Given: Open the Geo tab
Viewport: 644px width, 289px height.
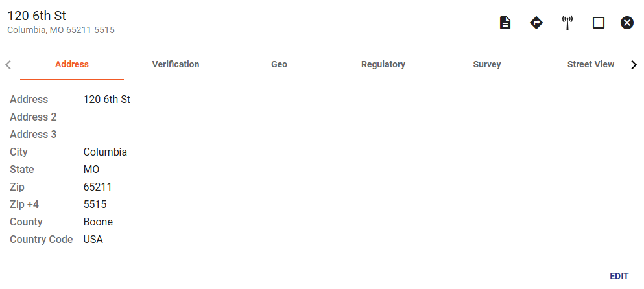Looking at the screenshot, I should [279, 64].
